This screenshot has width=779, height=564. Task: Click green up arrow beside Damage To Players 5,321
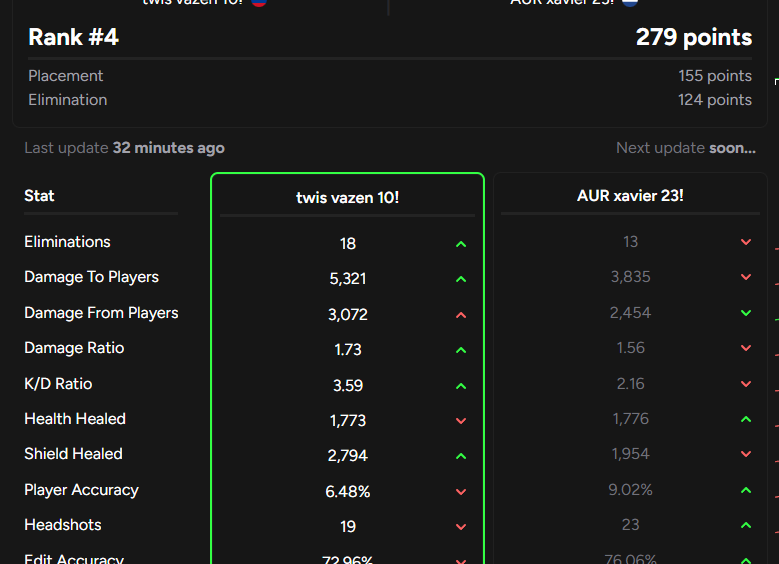coord(461,279)
